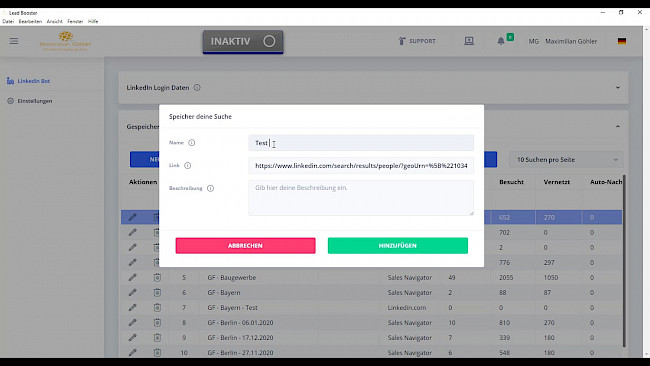Show info tooltip for Name field

(x=192, y=143)
